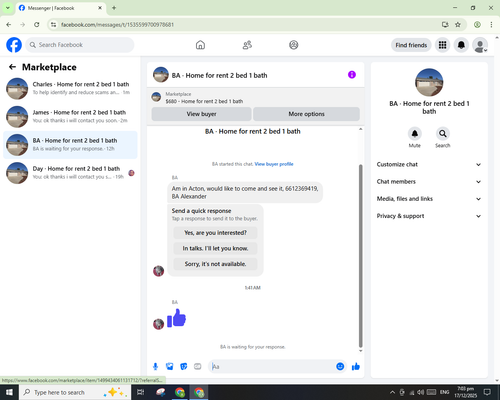Choose a sticker icon in composer
Screen dimensions: 500x400
pos(184,367)
